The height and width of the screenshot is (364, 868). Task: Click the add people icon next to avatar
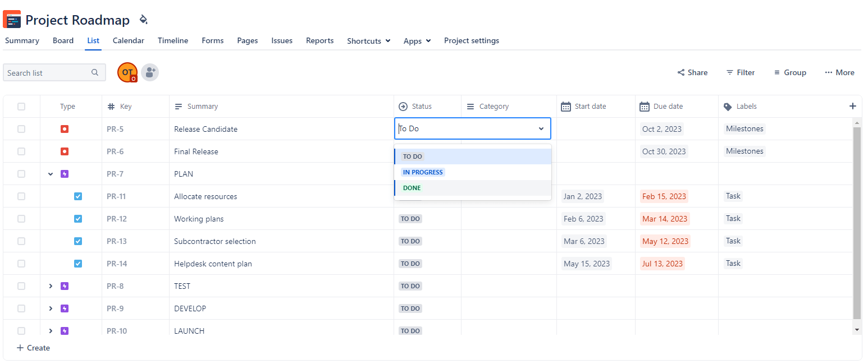(149, 72)
